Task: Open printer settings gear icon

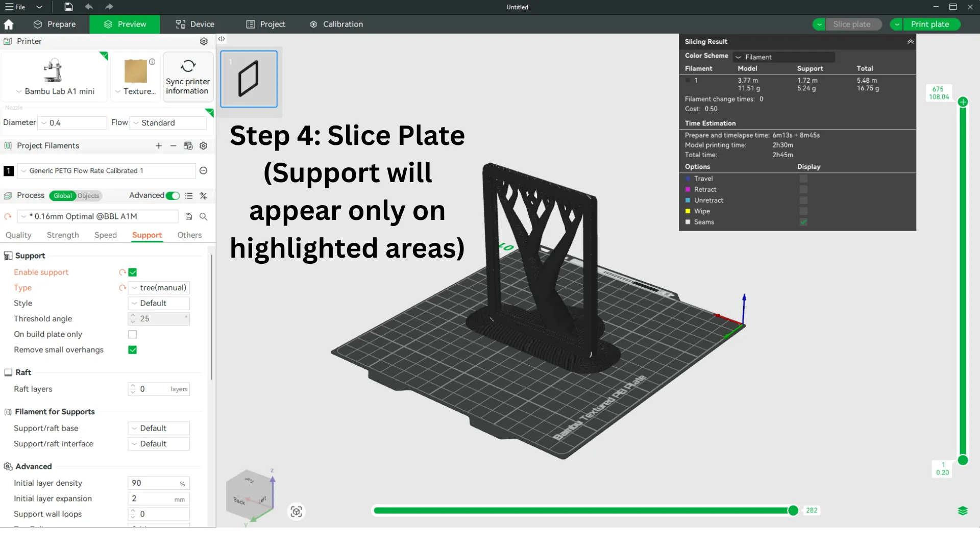Action: pyautogui.click(x=204, y=41)
